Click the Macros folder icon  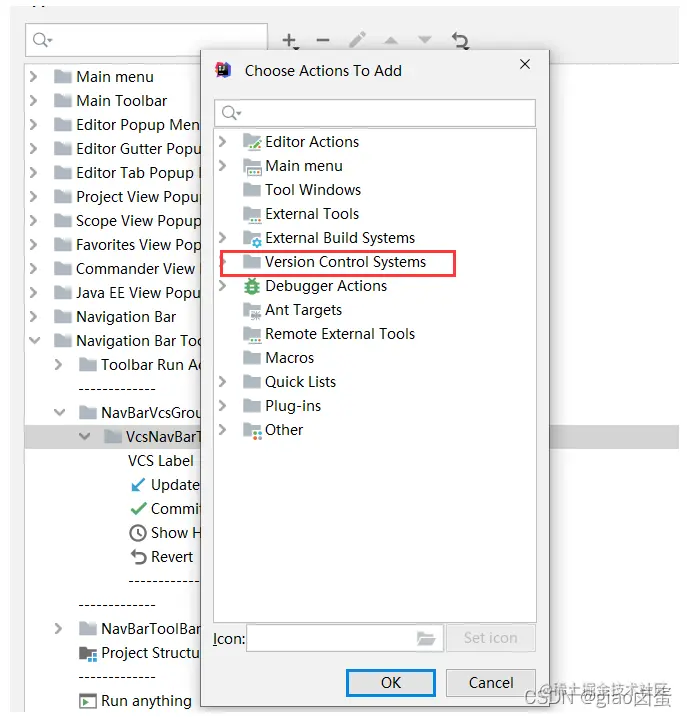pos(252,358)
